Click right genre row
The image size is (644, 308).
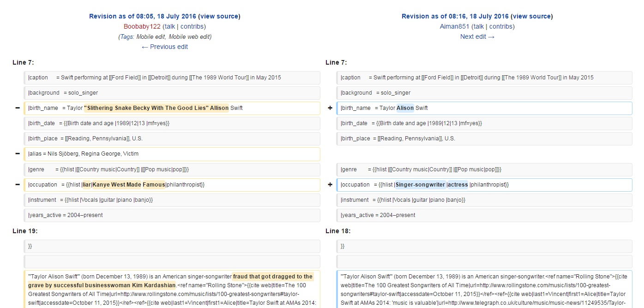tap(484, 169)
